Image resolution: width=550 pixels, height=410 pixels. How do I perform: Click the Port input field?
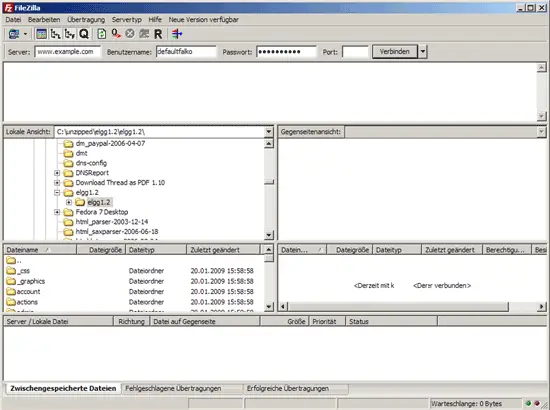355,52
